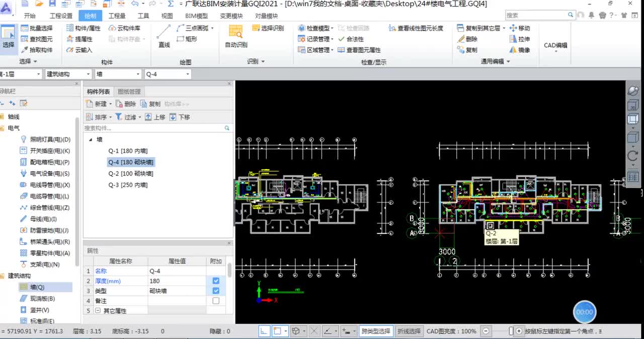
Task: Click the 选择识别 recognition tool
Action: coord(268,28)
